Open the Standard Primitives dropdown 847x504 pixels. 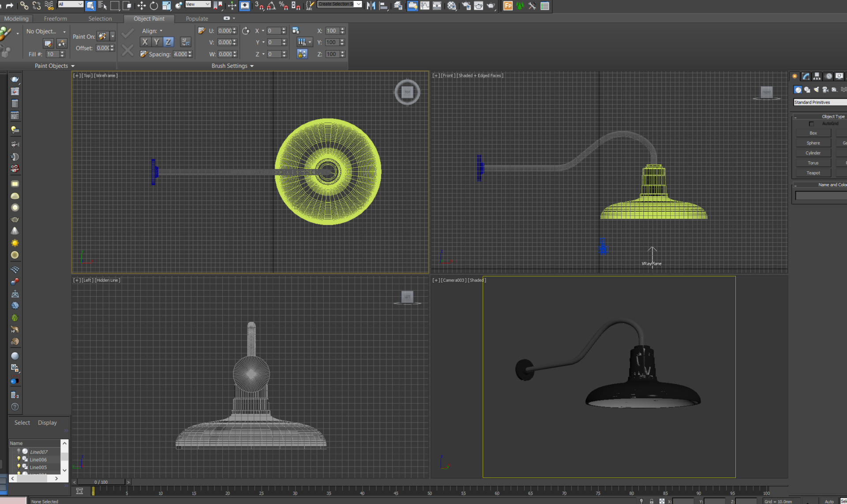(820, 102)
